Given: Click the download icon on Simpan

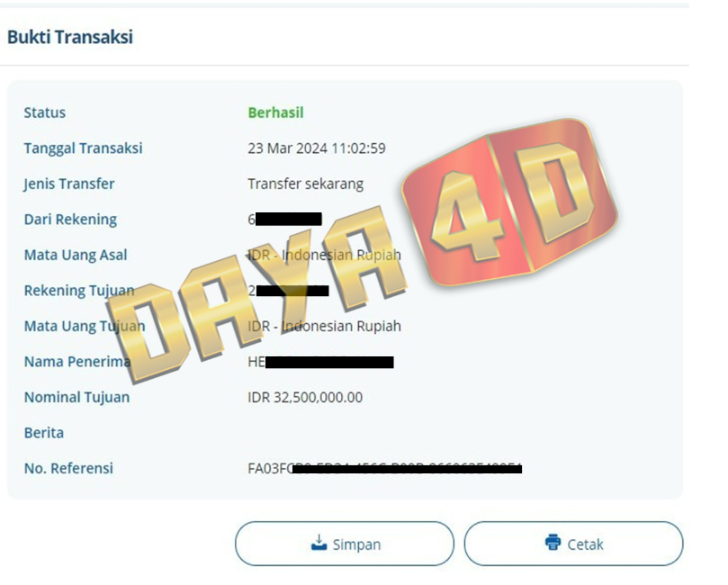Looking at the screenshot, I should pos(319,543).
